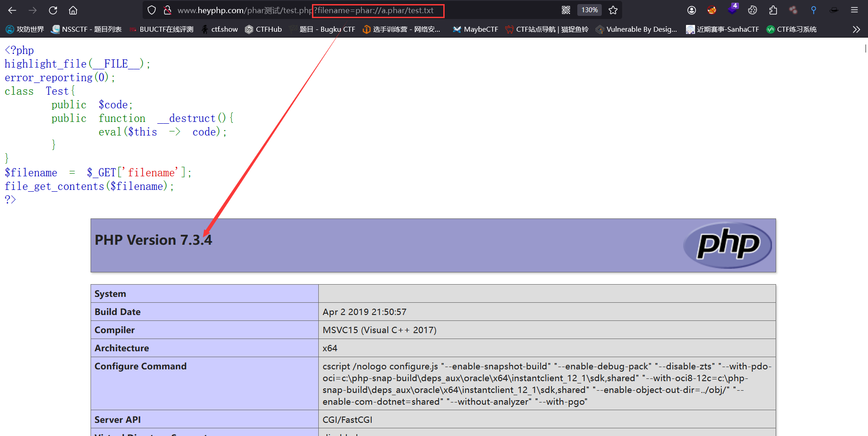Open the browser home page

(x=73, y=10)
